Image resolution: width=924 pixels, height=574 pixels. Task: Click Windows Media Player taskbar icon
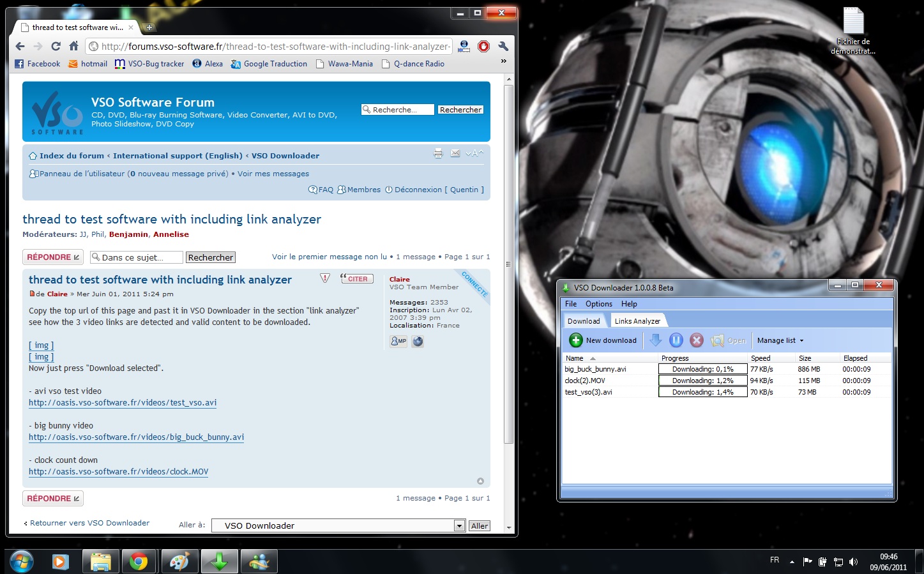click(x=60, y=562)
